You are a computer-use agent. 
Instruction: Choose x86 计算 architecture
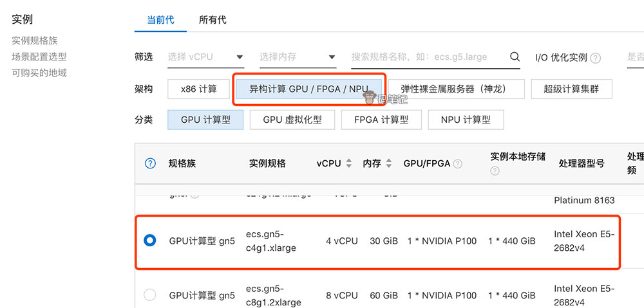click(198, 89)
